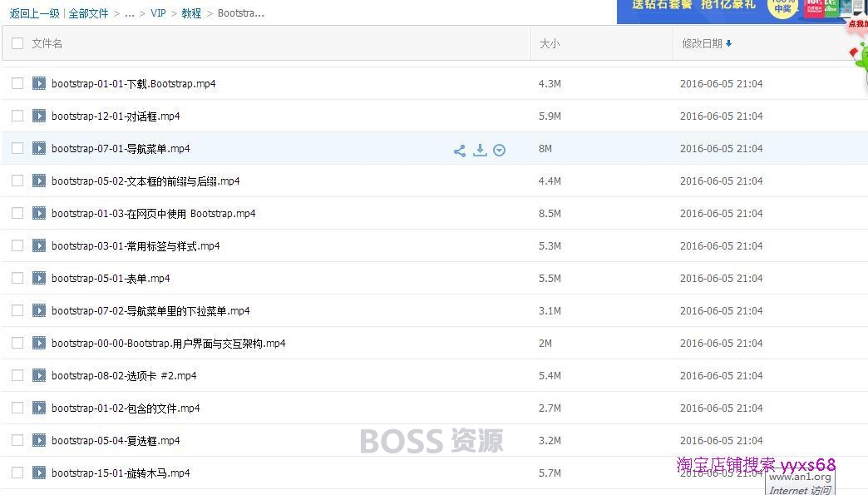The width and height of the screenshot is (868, 495).
Task: Check the box for bootstrap-01-01-下载.Bootstrap.mp4
Action: pyautogui.click(x=17, y=83)
